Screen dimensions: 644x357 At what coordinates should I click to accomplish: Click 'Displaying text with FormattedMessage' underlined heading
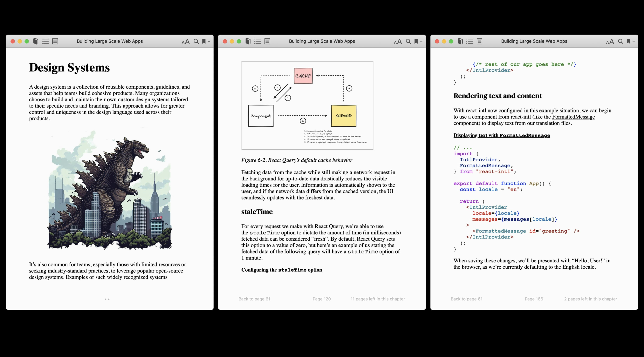(502, 135)
